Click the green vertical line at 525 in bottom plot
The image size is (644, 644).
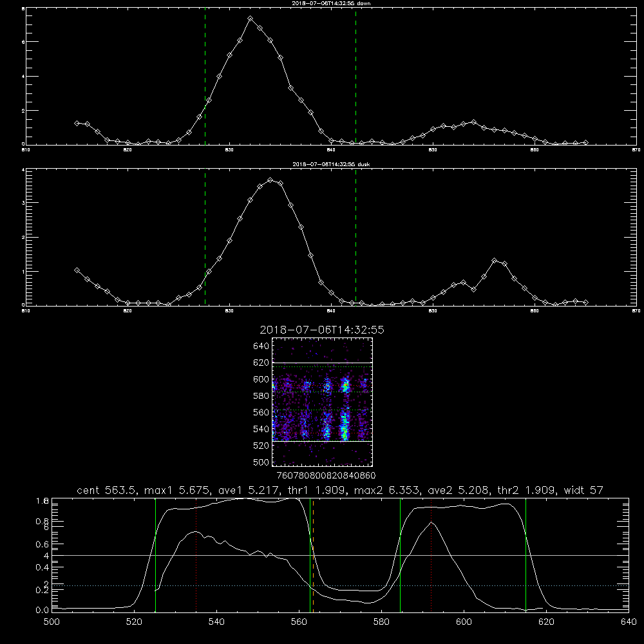pyautogui.click(x=155, y=554)
